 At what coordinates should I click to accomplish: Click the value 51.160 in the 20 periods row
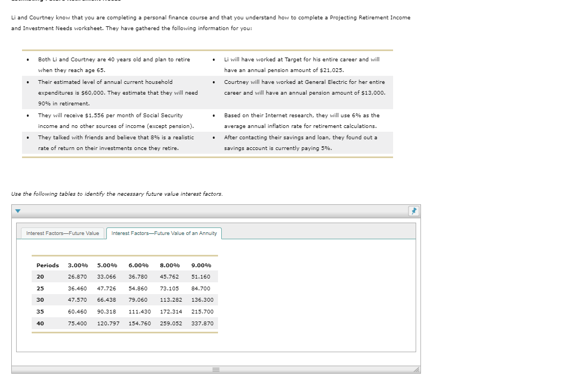[x=201, y=276]
